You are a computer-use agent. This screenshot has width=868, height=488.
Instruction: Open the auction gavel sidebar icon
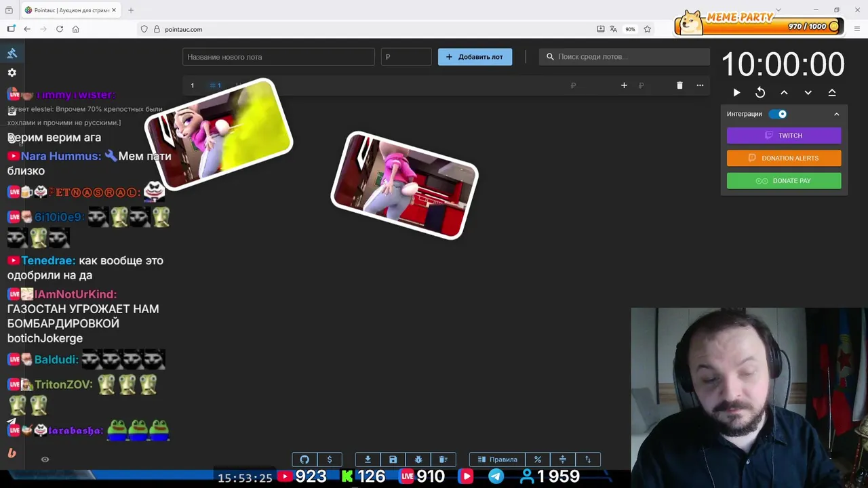point(12,53)
